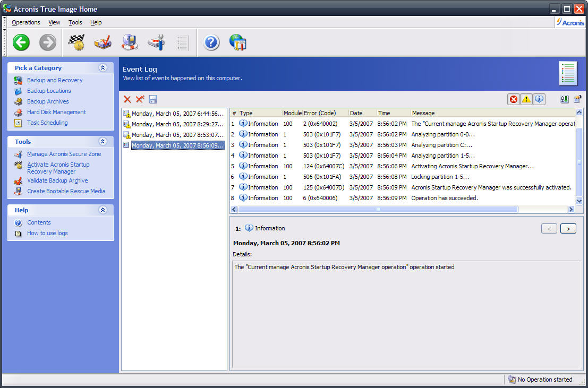
Task: Click the horizontal scrollbar of the log table
Action: coord(378,210)
